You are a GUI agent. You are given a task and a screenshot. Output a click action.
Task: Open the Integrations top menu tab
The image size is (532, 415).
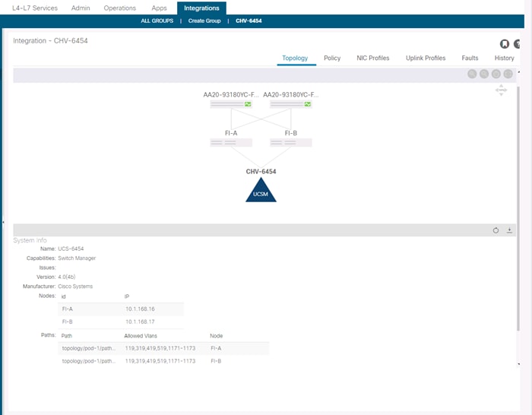[201, 8]
